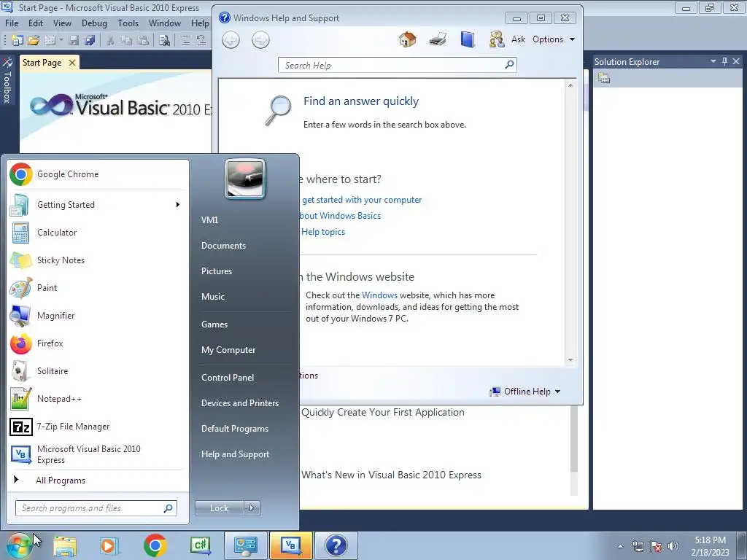Open the shutdown options arrow beside Lock

click(x=252, y=508)
